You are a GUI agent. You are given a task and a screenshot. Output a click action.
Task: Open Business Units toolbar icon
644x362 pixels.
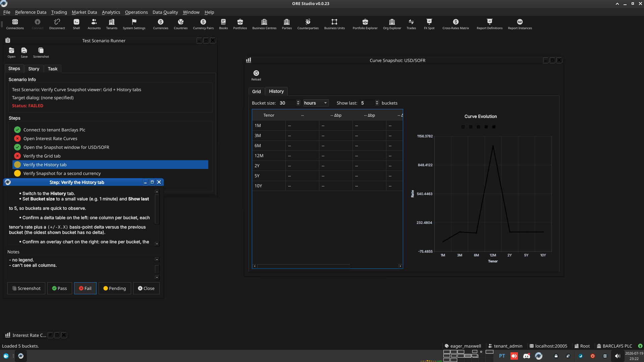334,24
